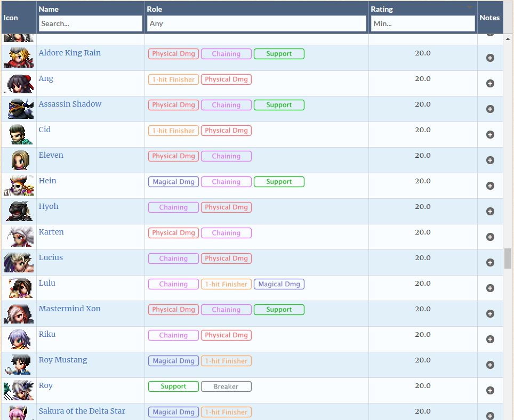Click Riku's character sprite
Viewport: 514px width, 420px height.
pyautogui.click(x=20, y=339)
